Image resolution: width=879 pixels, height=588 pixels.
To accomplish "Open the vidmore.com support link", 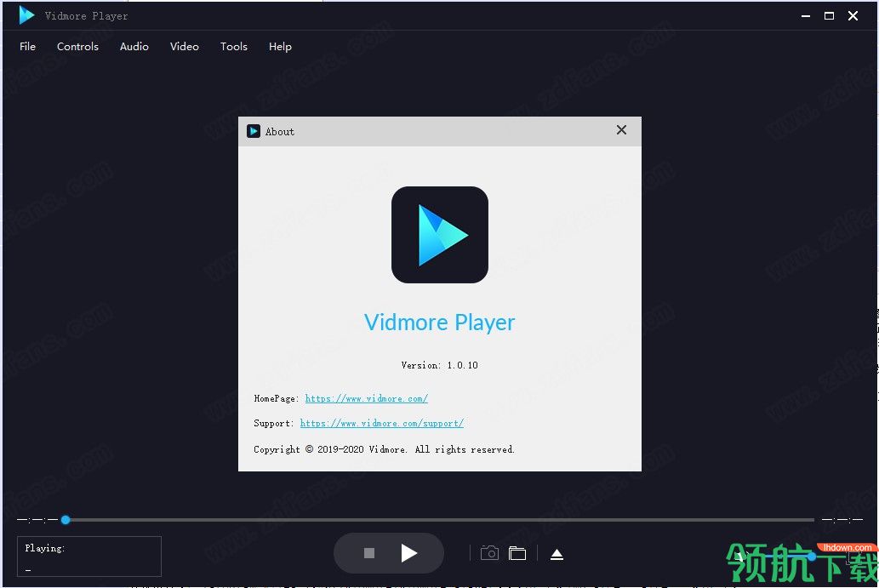I will point(382,423).
